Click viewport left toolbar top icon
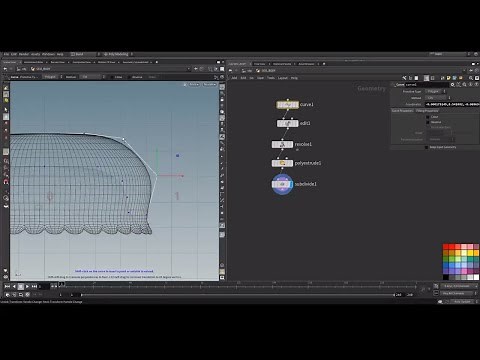The height and width of the screenshot is (360, 480). pyautogui.click(x=6, y=88)
